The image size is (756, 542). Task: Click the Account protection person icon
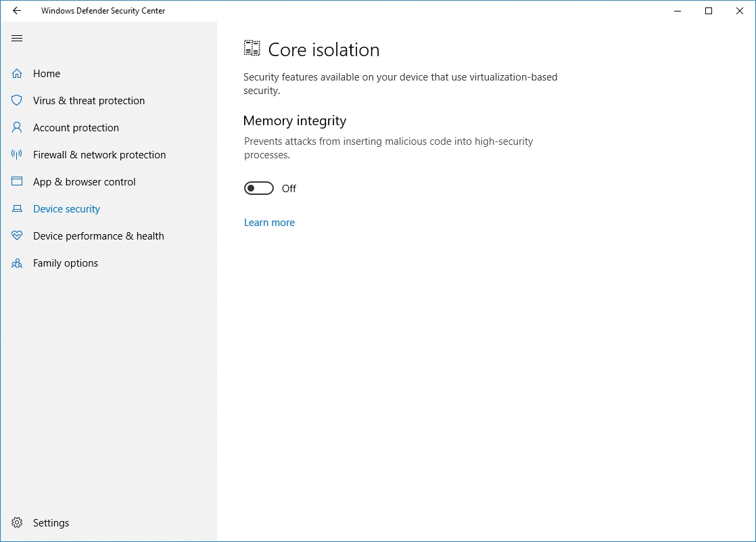[x=17, y=128]
